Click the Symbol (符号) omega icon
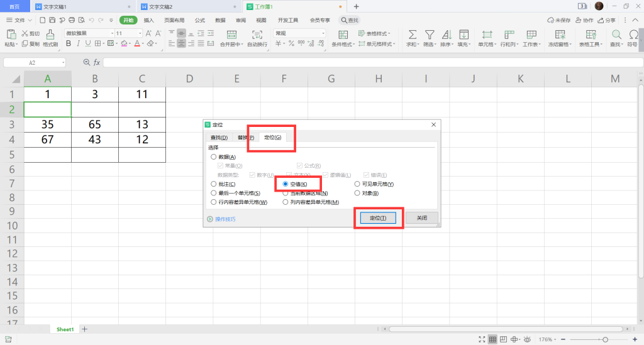The height and width of the screenshot is (345, 644). coord(634,35)
